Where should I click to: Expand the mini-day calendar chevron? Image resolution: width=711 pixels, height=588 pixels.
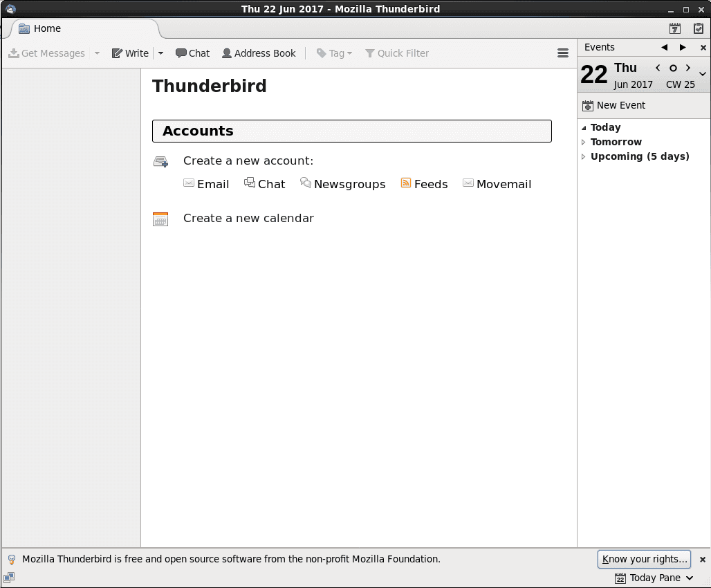703,73
